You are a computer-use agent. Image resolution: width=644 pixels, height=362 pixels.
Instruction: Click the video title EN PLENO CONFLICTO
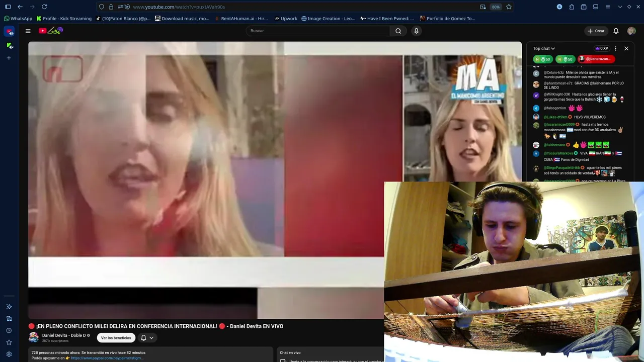point(156,326)
